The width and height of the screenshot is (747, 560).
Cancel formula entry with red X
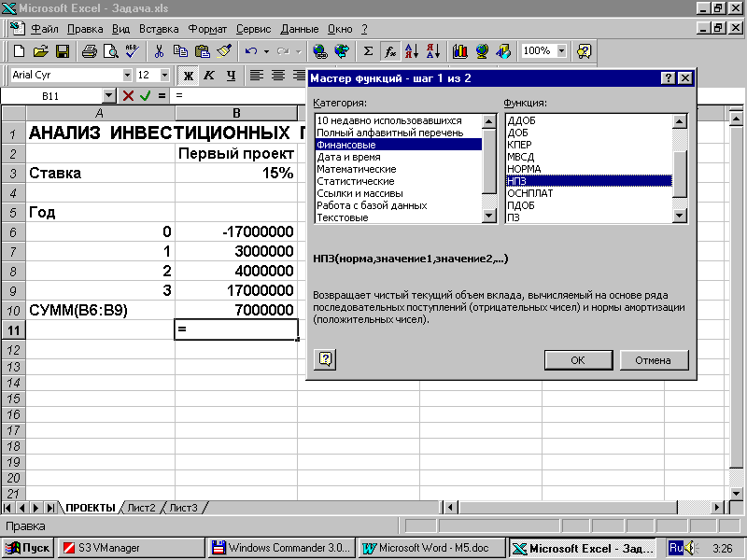point(128,96)
